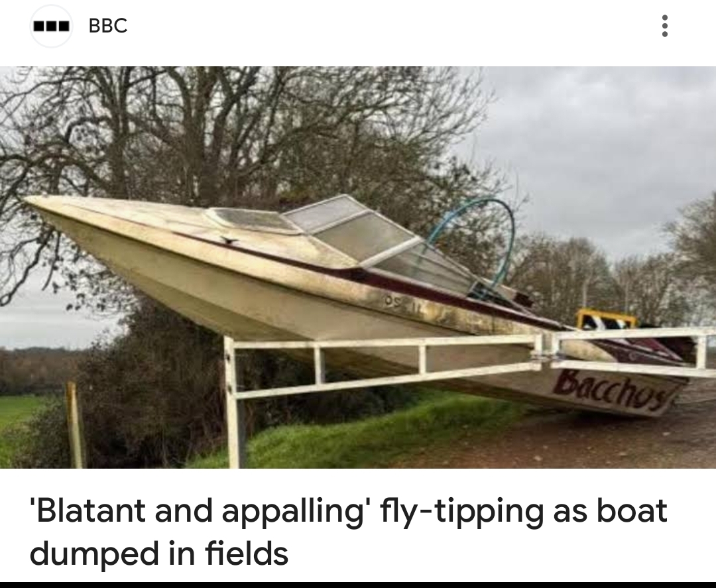Select the 'dumped in fields' headline line

[159, 553]
